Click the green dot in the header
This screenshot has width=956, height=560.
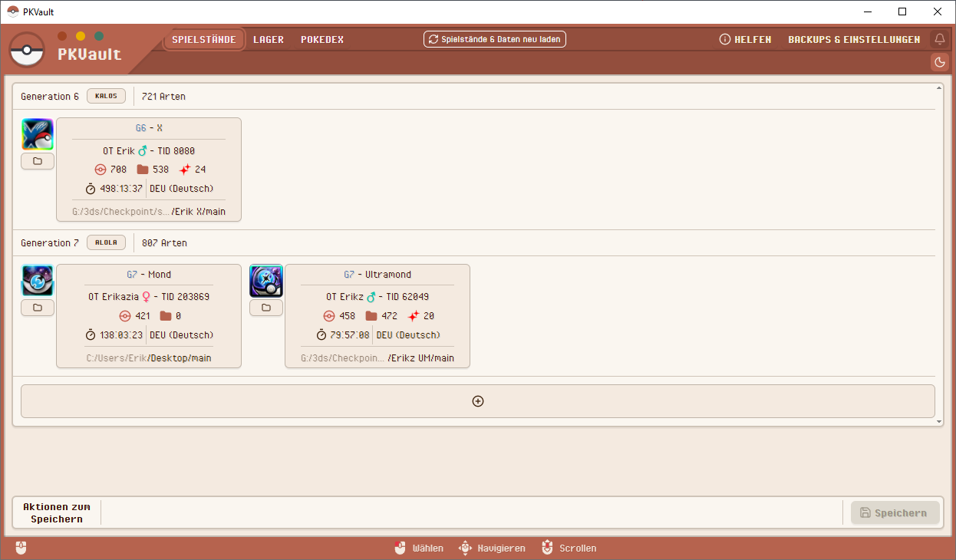click(99, 36)
